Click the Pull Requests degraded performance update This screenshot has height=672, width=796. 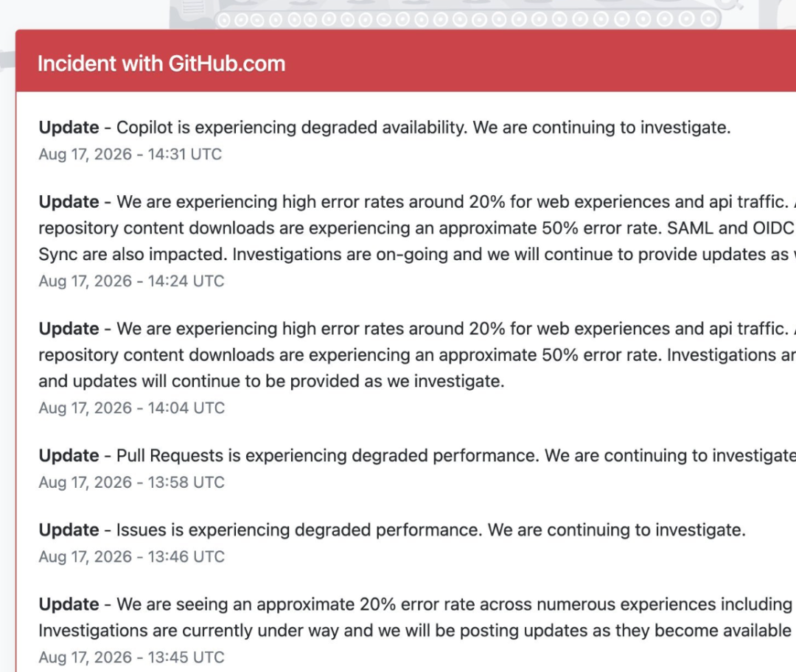[x=417, y=456]
